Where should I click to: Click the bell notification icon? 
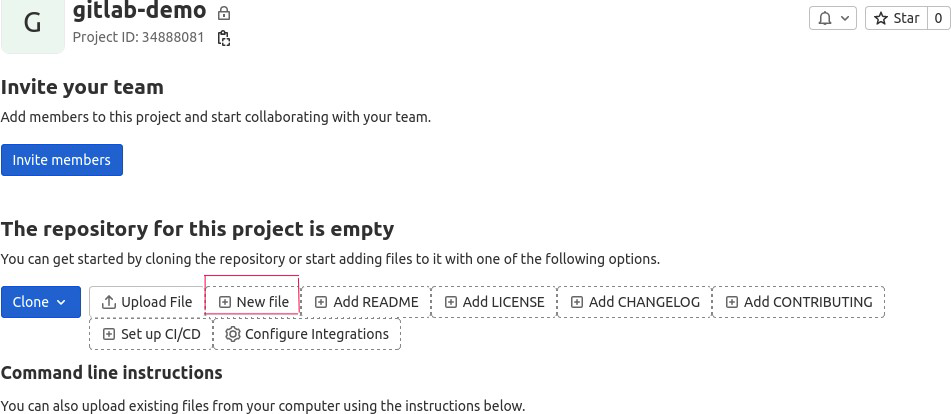coord(825,18)
